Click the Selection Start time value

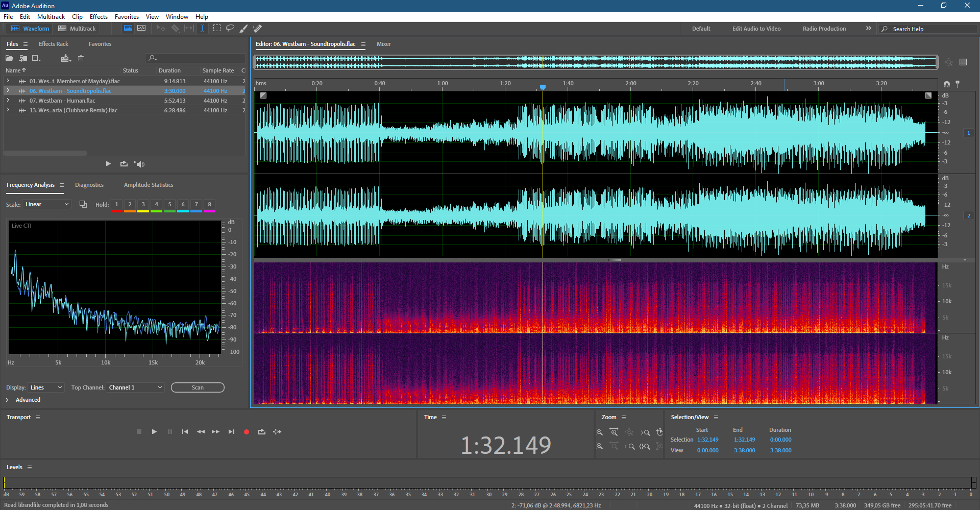(708, 440)
